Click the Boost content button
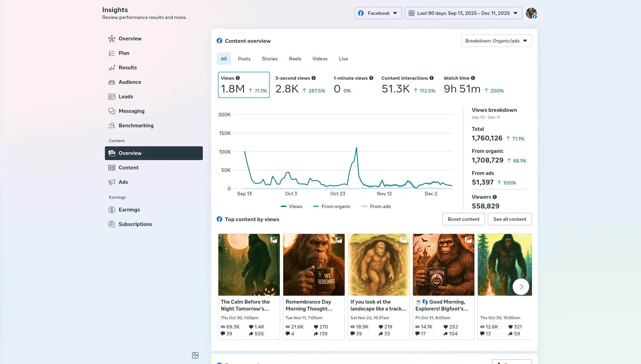 (x=463, y=219)
